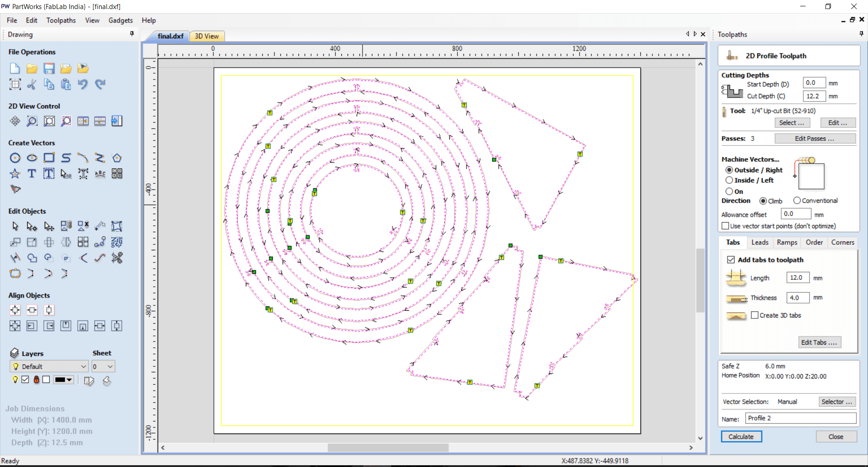Pin the Toolpaths panel

[x=861, y=34]
